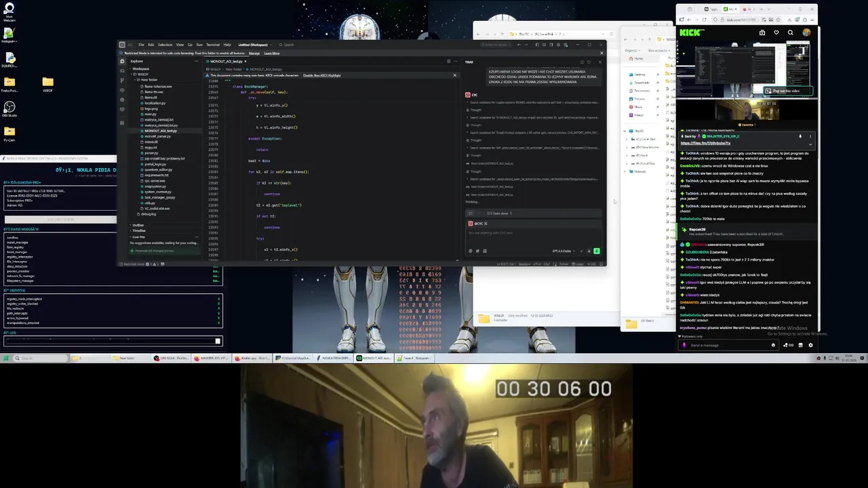
Task: Click the Windows Start button
Action: [6, 358]
